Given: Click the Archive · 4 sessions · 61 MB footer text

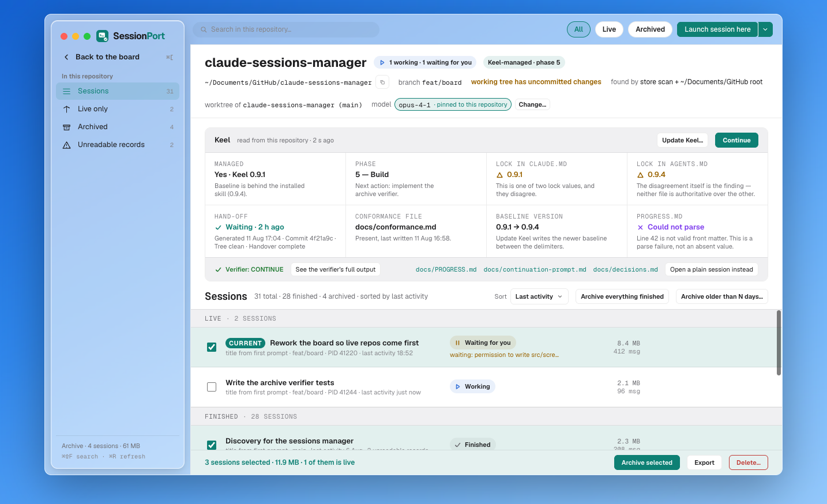Looking at the screenshot, I should 101,446.
